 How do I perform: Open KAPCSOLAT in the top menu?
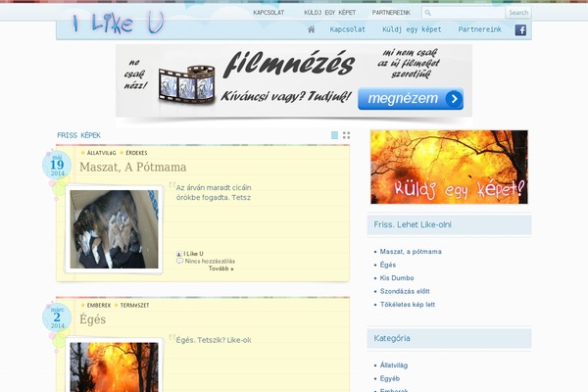coord(269,13)
